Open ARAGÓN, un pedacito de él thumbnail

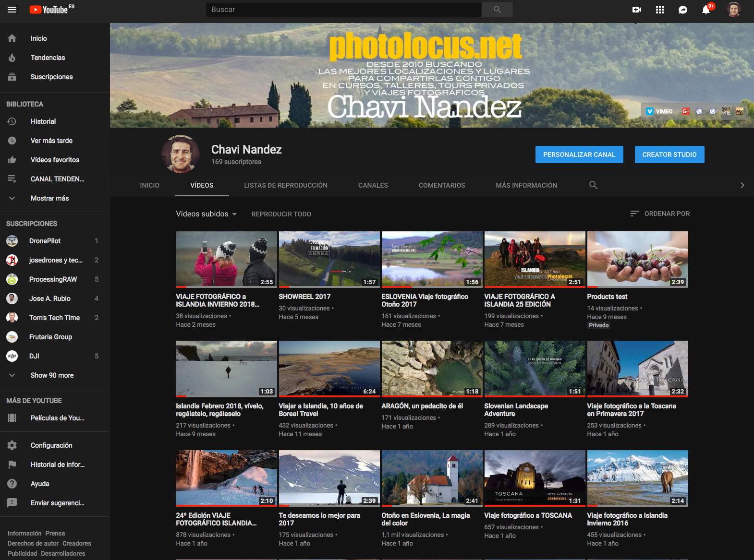(432, 369)
